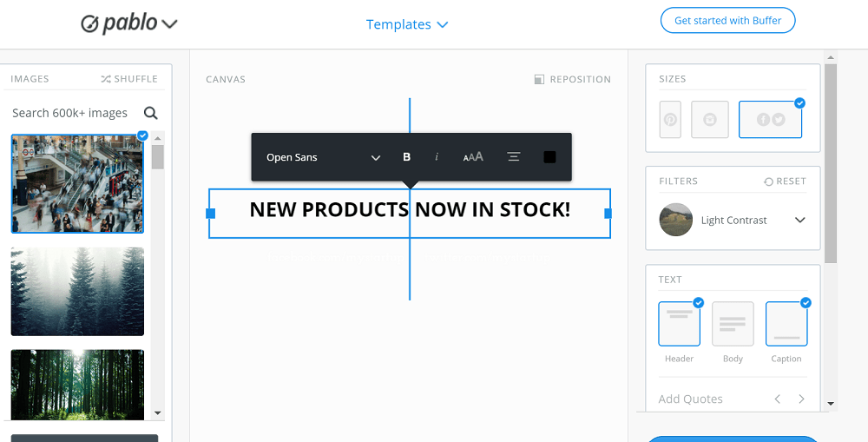This screenshot has height=442, width=868.
Task: Toggle the Header text option
Action: click(x=680, y=324)
